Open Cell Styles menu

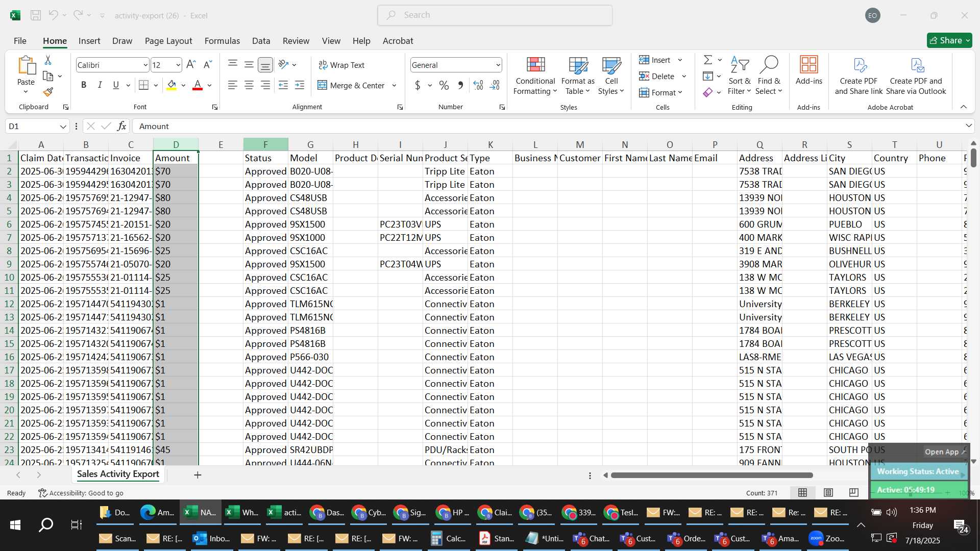(x=611, y=76)
